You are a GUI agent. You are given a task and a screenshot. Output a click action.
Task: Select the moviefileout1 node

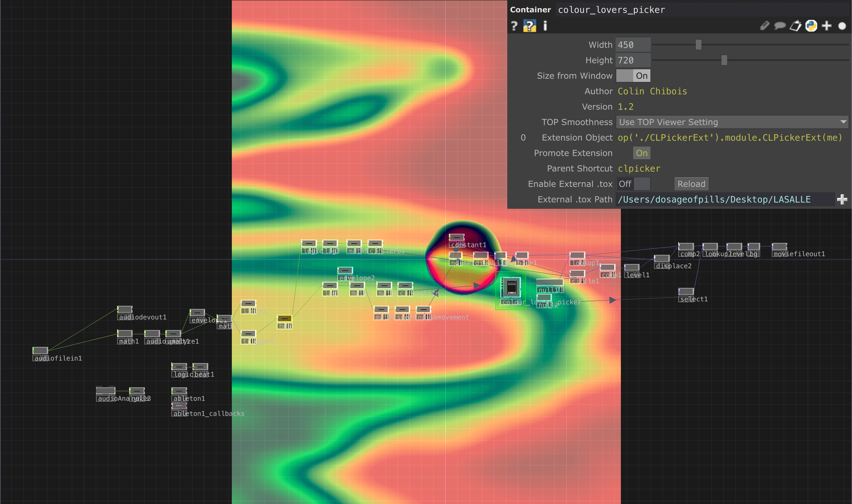779,247
